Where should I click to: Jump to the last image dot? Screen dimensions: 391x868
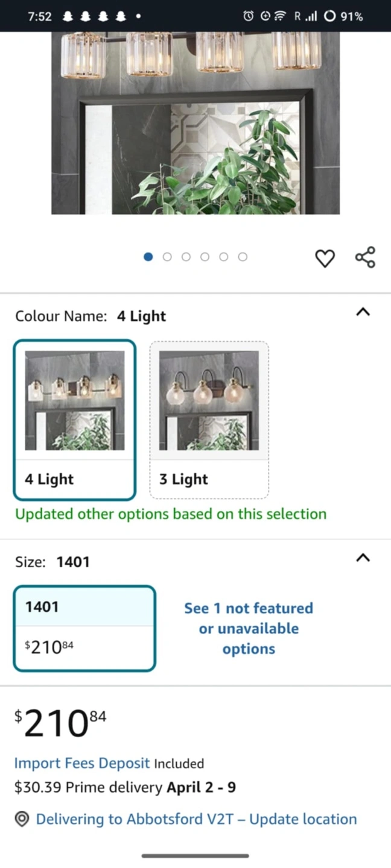pyautogui.click(x=243, y=257)
